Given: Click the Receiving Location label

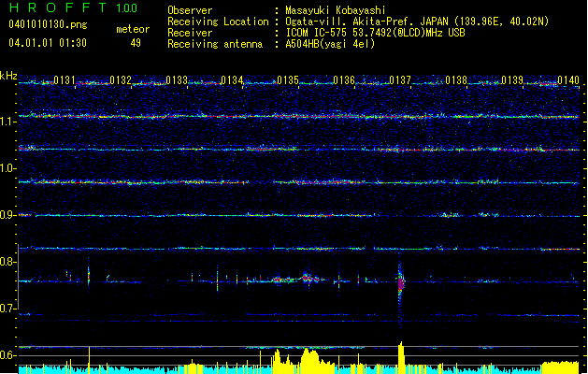Looking at the screenshot, I should coord(218,22).
